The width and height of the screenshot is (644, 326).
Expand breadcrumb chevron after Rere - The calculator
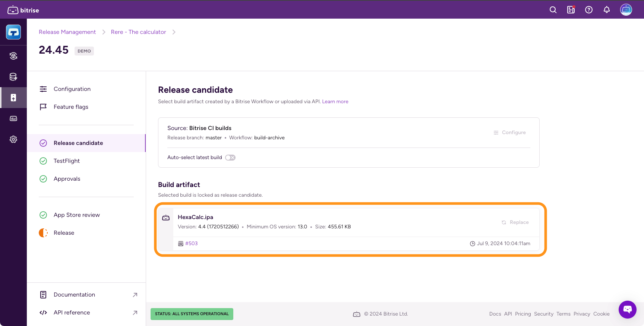click(x=174, y=32)
